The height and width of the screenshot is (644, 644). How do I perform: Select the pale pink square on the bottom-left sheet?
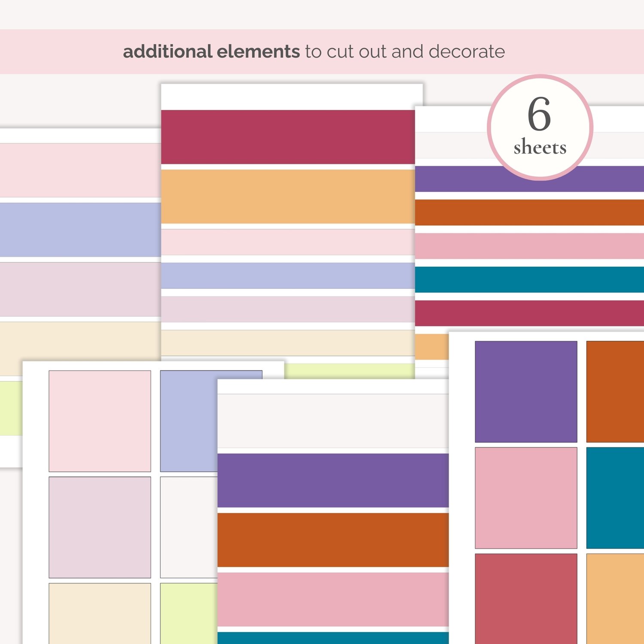(x=100, y=421)
